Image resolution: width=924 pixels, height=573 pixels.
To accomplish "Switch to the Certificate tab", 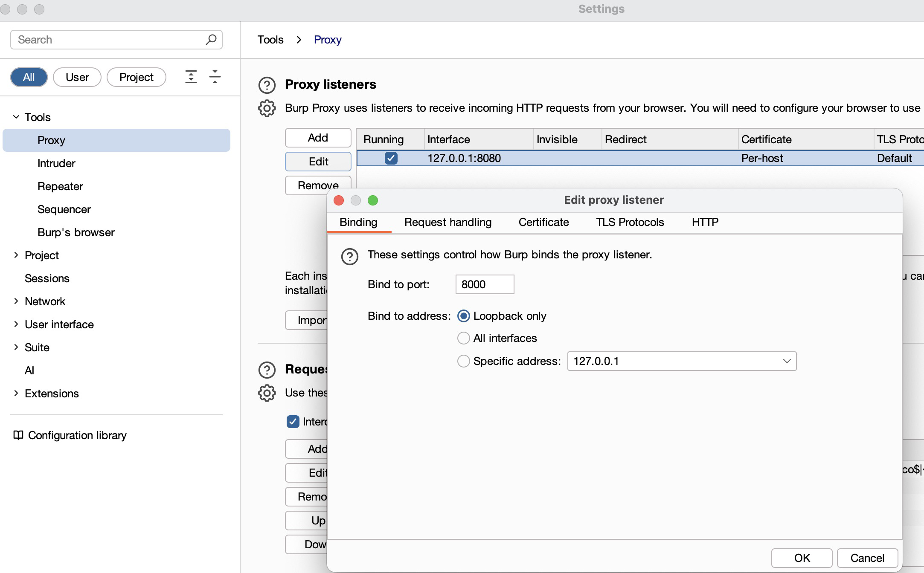I will [x=543, y=222].
